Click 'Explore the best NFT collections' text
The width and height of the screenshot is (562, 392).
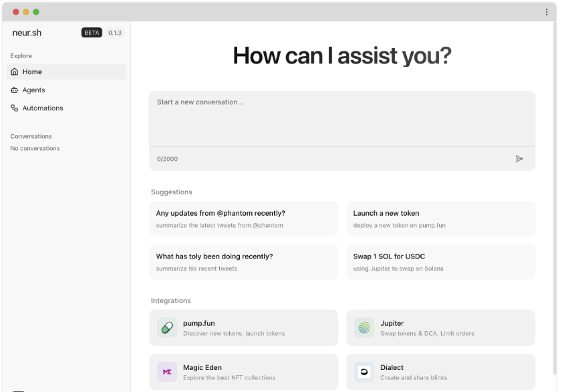pyautogui.click(x=229, y=378)
